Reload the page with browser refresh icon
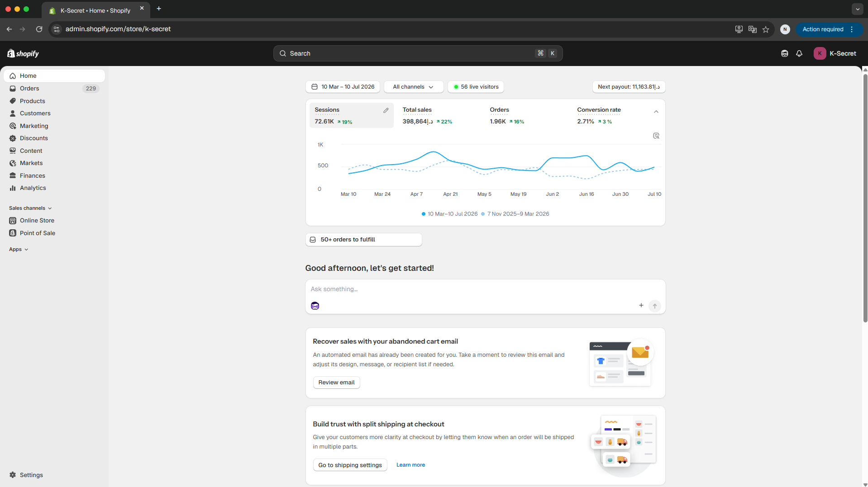This screenshot has height=487, width=868. (x=39, y=29)
